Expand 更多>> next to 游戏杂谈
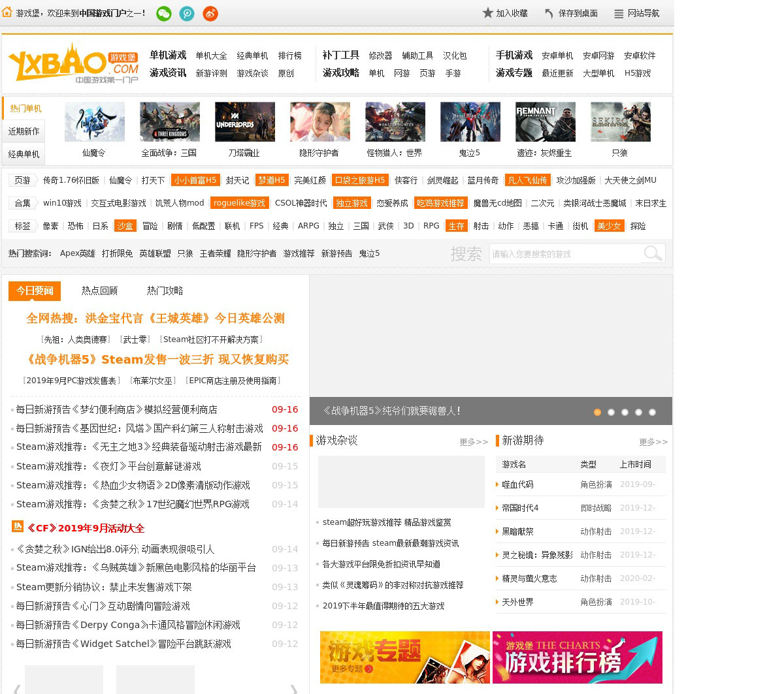The width and height of the screenshot is (784, 694). 474,442
